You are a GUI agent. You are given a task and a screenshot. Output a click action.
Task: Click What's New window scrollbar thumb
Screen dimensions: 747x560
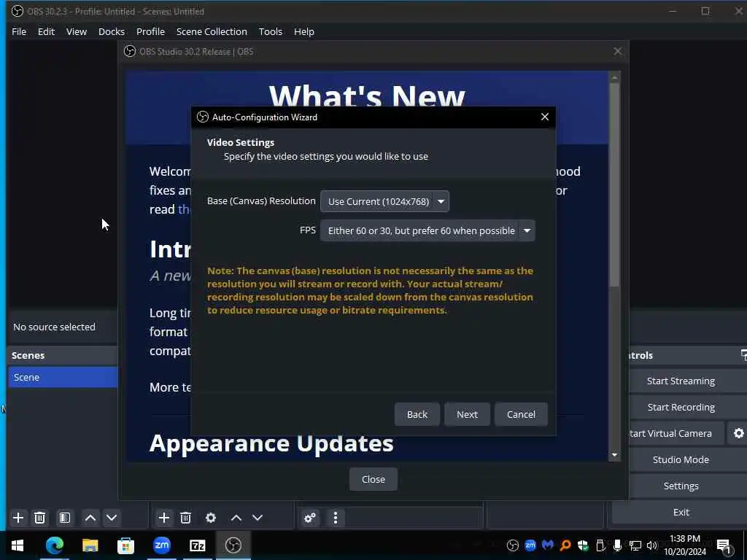614,186
